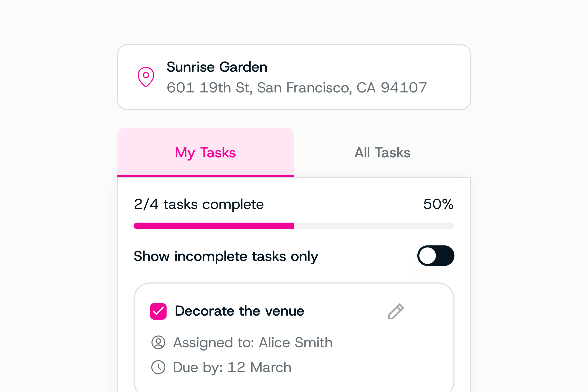The image size is (588, 392).
Task: Toggle Show incomplete tasks only switch
Action: coord(436,256)
